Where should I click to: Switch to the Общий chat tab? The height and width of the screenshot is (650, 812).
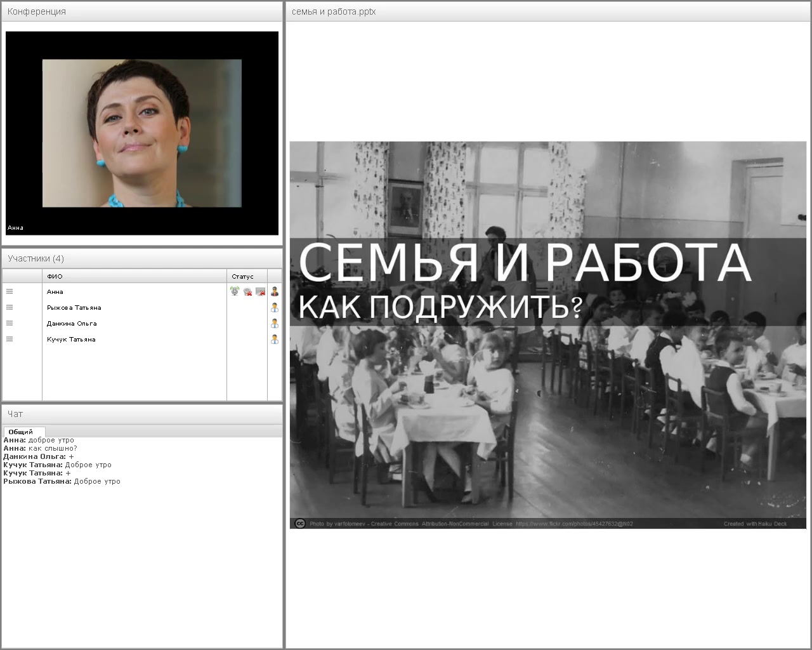(x=23, y=431)
